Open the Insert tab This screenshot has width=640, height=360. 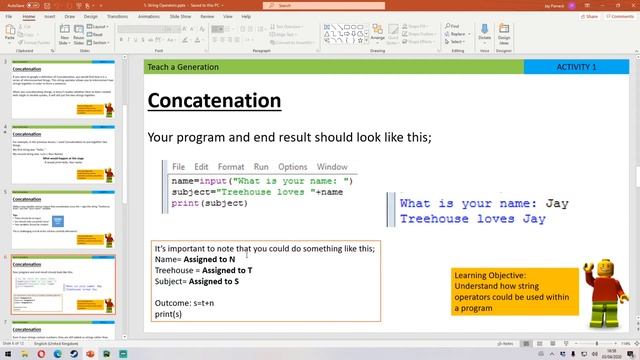click(50, 16)
